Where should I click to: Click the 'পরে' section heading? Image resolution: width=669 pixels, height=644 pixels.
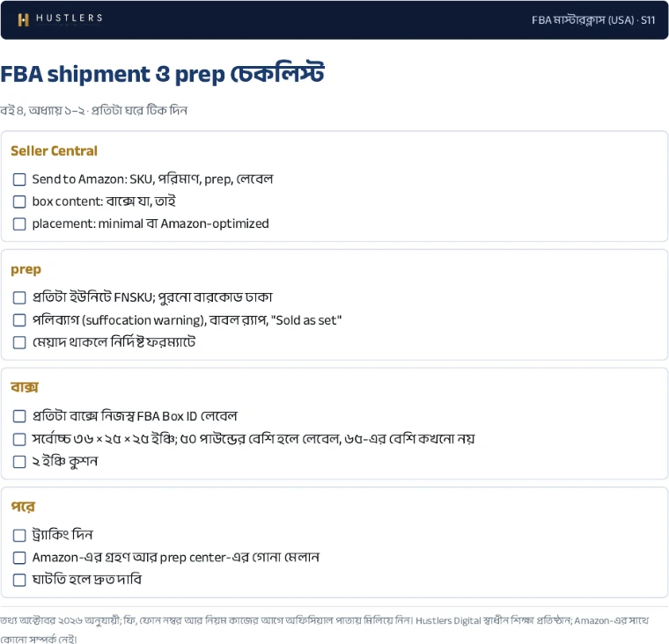click(23, 507)
